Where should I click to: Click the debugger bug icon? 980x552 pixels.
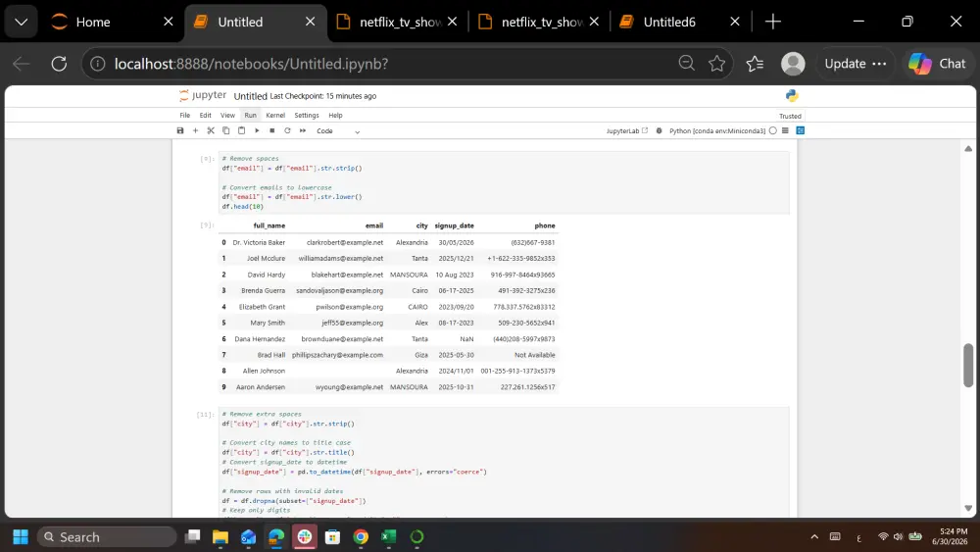pos(659,130)
